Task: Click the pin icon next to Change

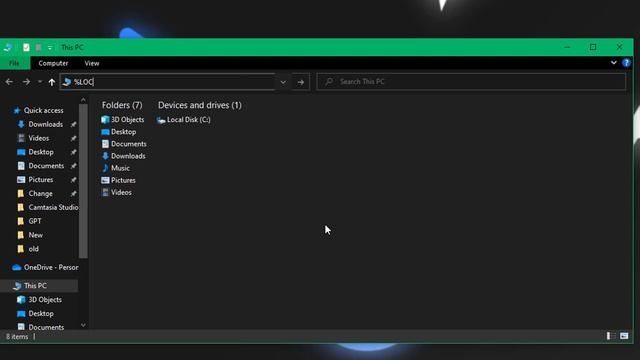Action: (x=73, y=193)
